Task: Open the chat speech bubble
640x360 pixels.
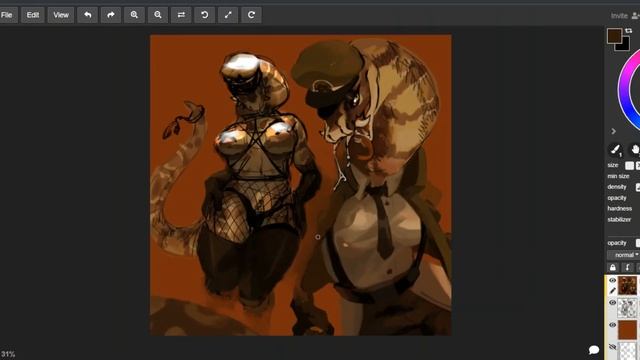Action: point(594,350)
